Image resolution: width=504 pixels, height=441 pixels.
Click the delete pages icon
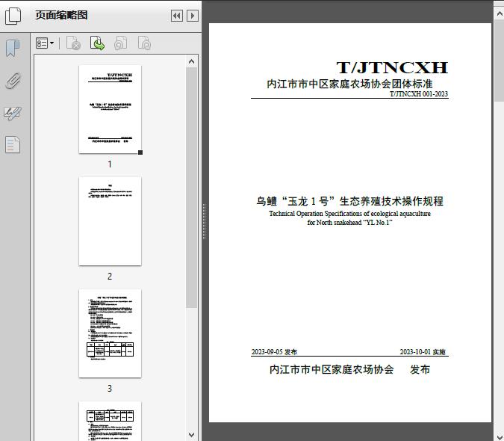(x=73, y=43)
